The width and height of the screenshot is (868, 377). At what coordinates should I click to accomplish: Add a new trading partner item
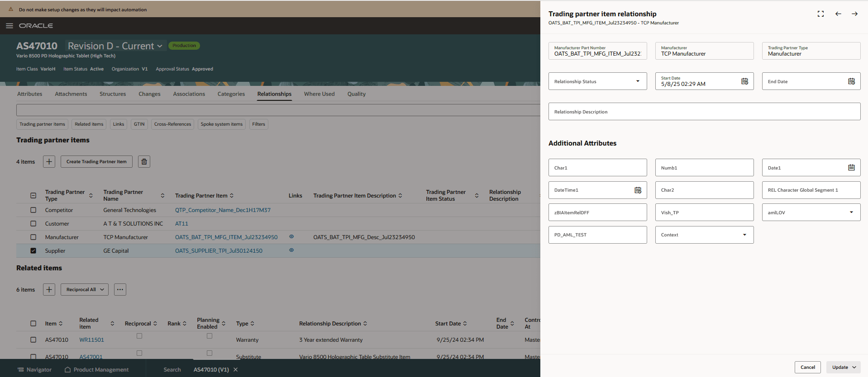point(49,161)
